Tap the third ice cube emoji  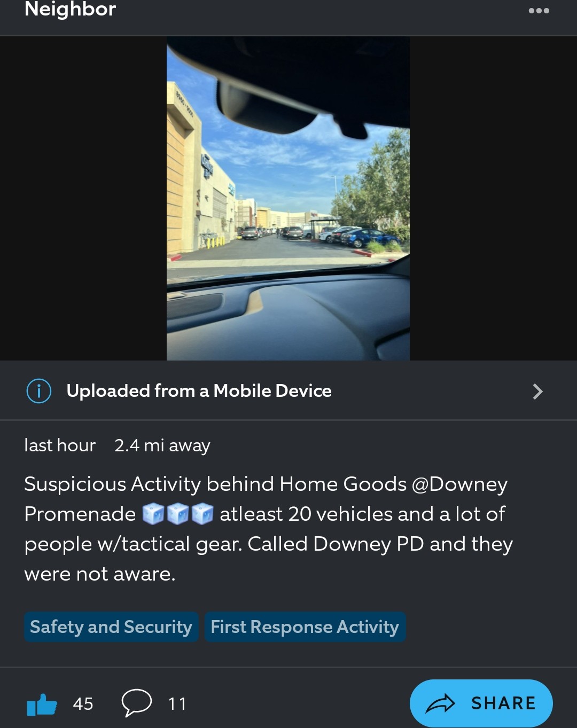point(202,514)
